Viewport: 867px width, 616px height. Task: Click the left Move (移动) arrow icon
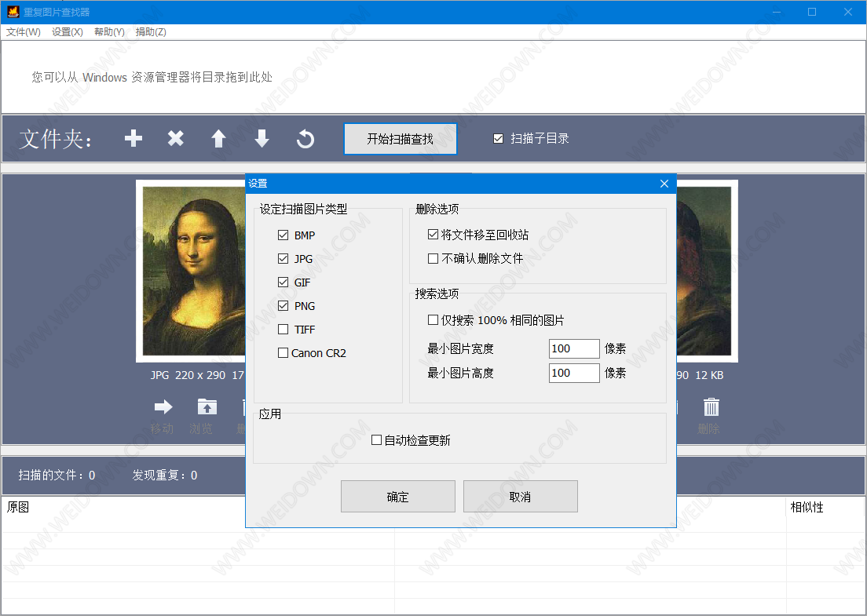163,407
